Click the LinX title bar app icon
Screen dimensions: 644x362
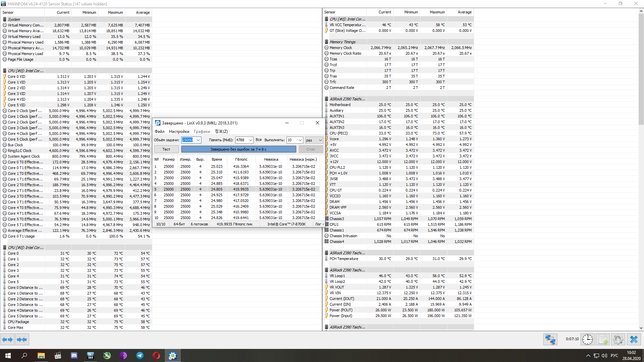(x=157, y=123)
